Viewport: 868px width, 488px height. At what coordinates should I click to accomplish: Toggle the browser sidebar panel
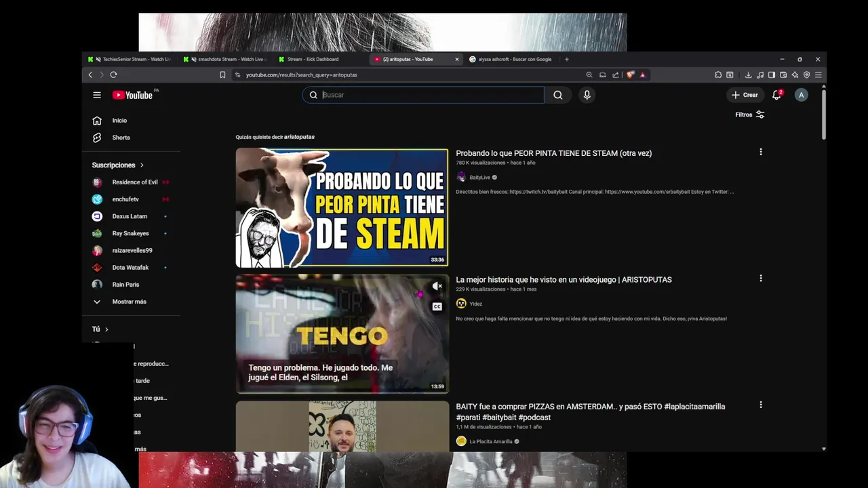[x=772, y=75]
